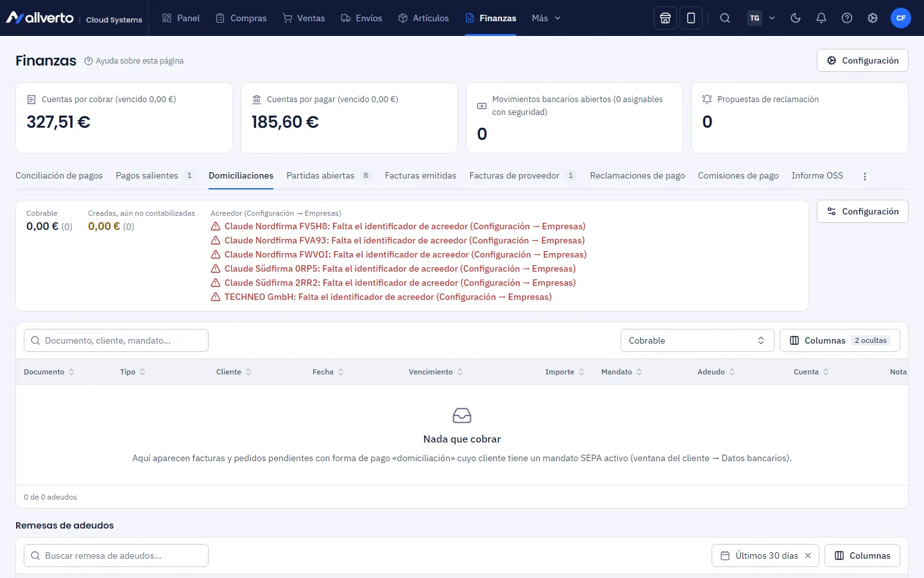
Task: Clear the Últimos 30 días filter
Action: point(808,556)
